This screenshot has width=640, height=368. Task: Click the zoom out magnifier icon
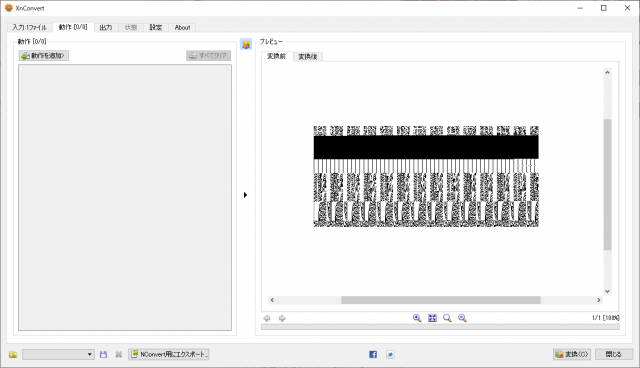click(462, 318)
